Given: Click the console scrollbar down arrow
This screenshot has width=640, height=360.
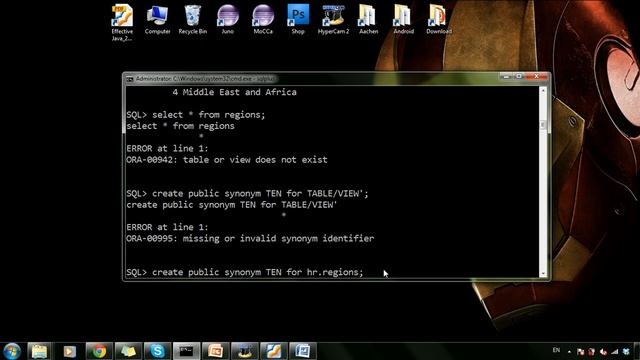Looking at the screenshot, I should [x=543, y=273].
